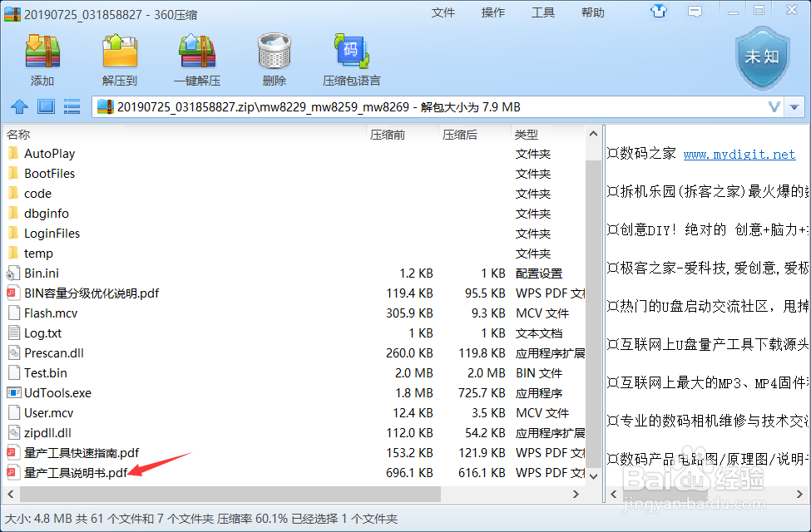Select the LoginFiles folder icon
Image resolution: width=811 pixels, height=532 pixels.
click(13, 234)
